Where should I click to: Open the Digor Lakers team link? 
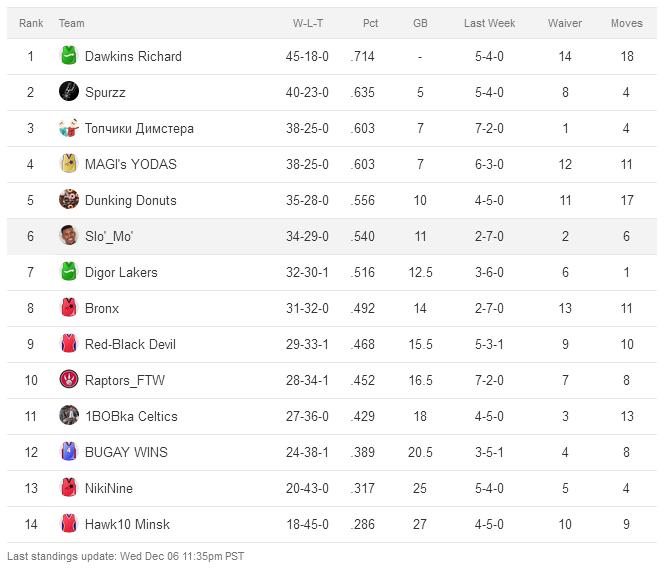121,272
